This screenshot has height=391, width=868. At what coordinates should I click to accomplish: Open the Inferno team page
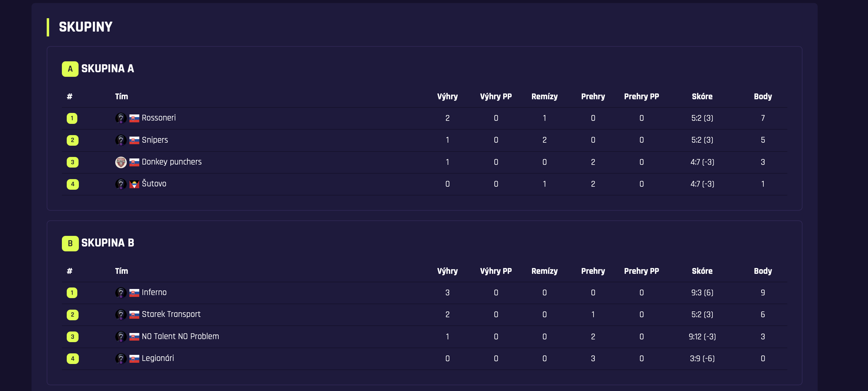154,292
